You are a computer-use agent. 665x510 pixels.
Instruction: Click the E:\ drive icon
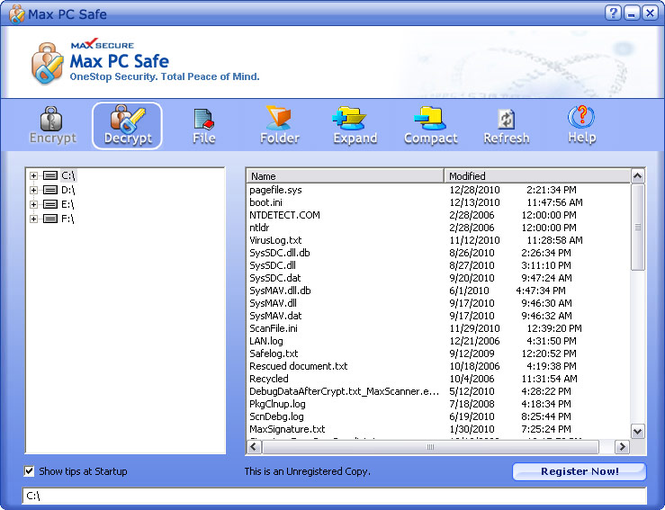point(50,204)
